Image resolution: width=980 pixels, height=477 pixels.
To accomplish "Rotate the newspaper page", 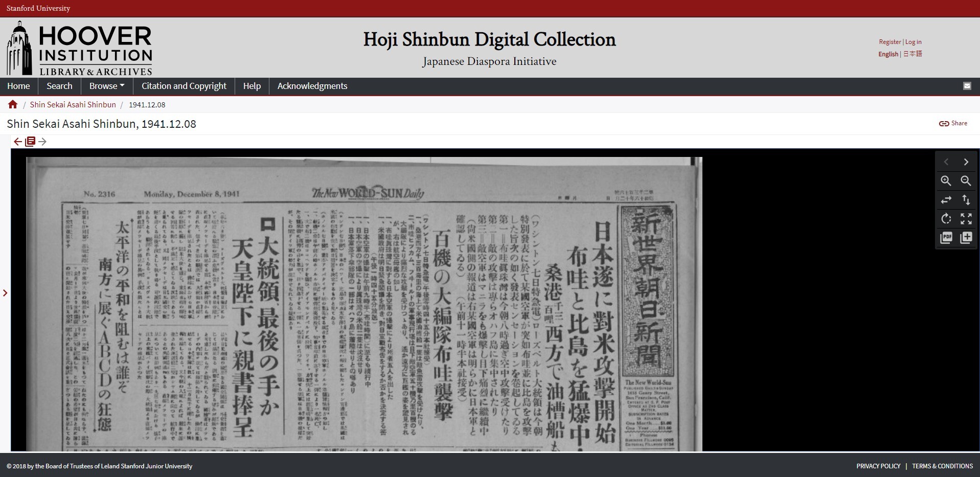I will 946,219.
